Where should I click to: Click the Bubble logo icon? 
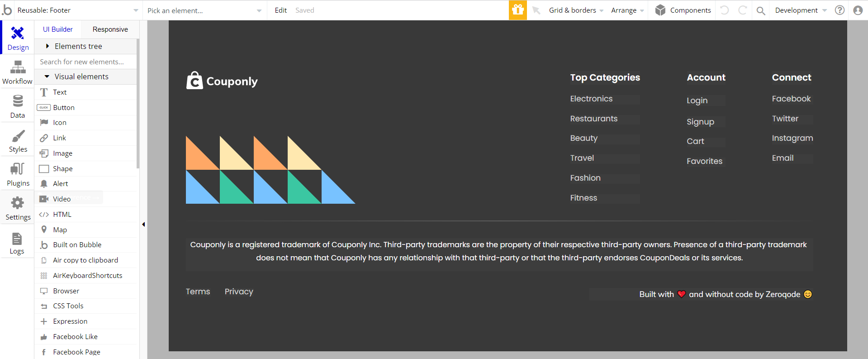(x=7, y=10)
